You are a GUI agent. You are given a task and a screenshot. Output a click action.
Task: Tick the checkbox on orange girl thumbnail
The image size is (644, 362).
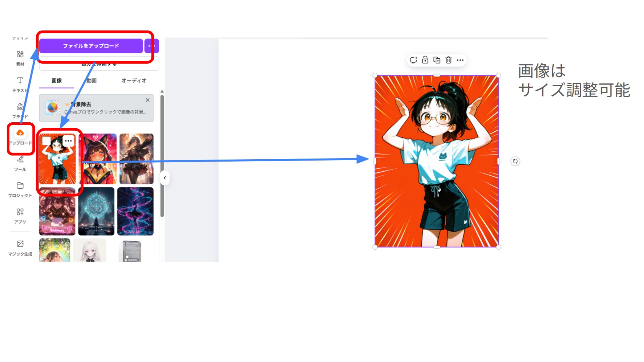coord(47,141)
